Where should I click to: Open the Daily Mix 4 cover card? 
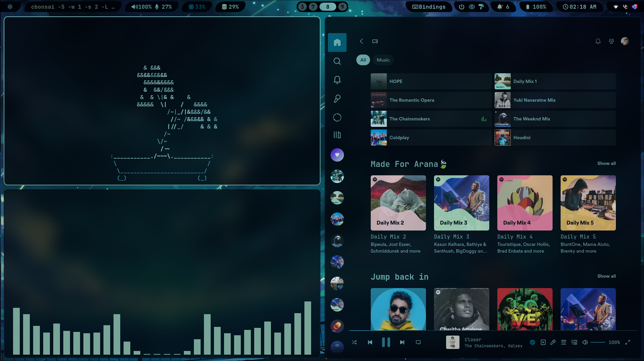click(525, 203)
